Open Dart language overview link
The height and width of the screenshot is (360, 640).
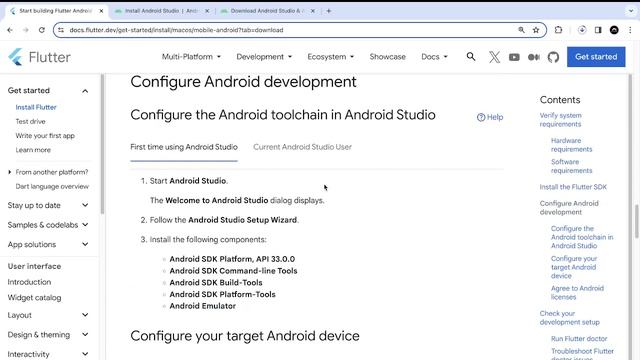pyautogui.click(x=52, y=187)
